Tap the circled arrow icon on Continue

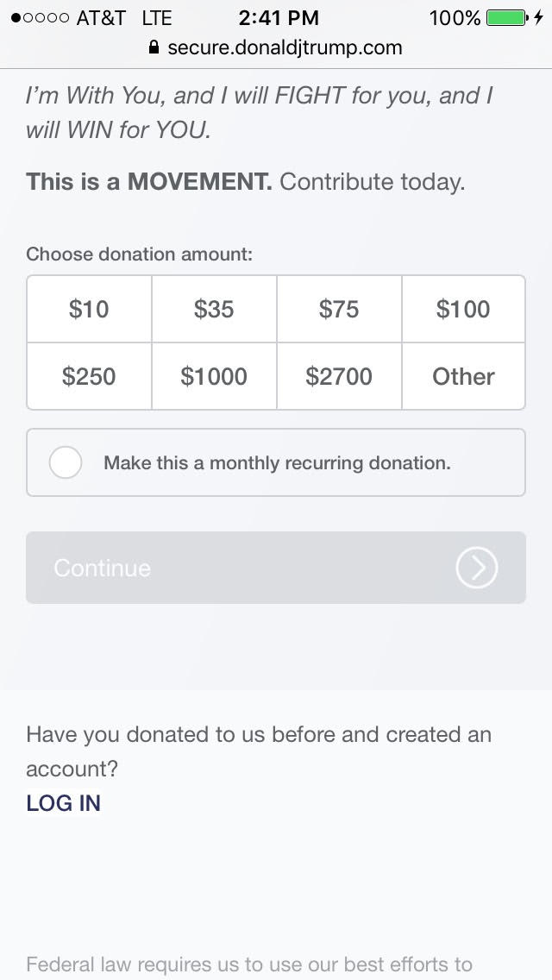point(477,568)
